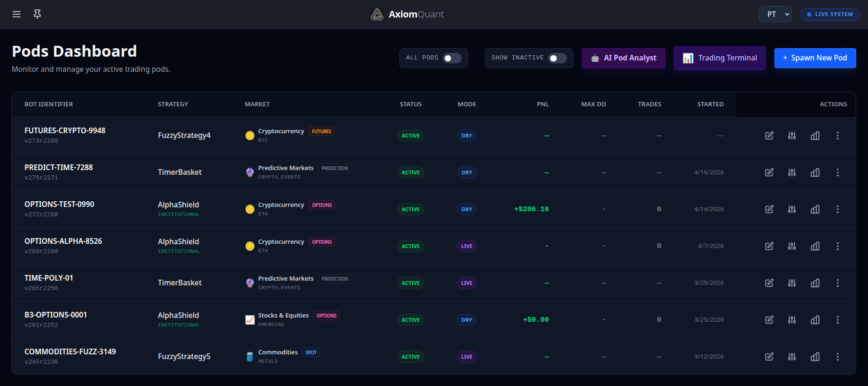
Task: Click the OPTIONS-TEST-0990 bot name
Action: (59, 204)
